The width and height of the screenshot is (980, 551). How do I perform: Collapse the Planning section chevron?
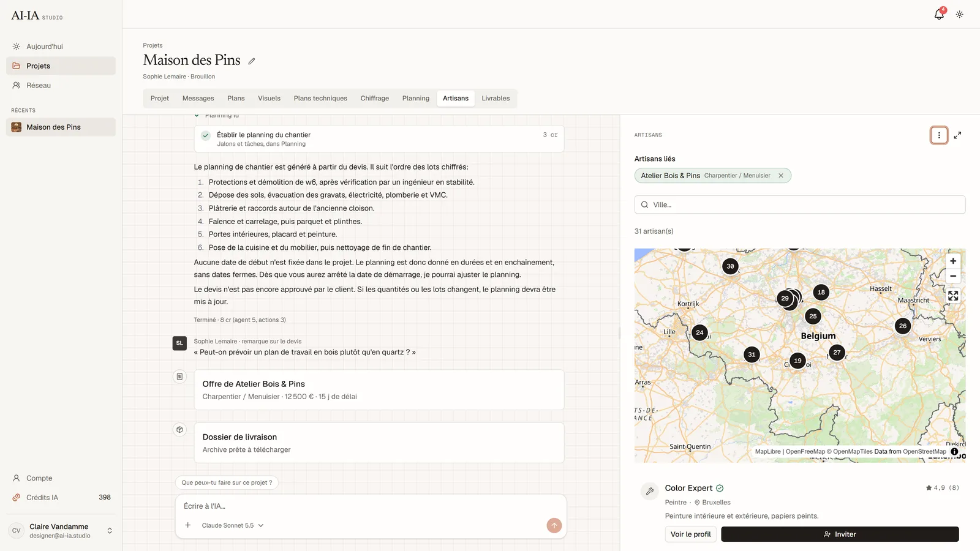pos(197,115)
